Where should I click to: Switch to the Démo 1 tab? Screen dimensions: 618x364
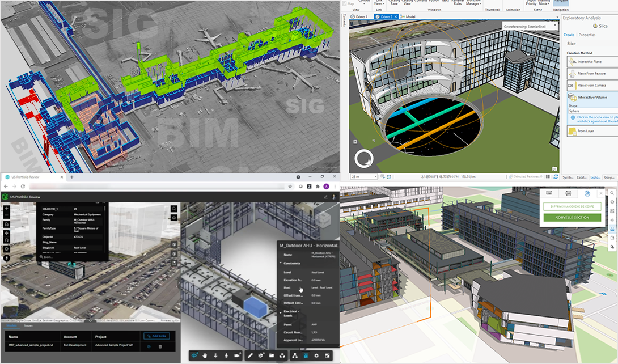359,17
